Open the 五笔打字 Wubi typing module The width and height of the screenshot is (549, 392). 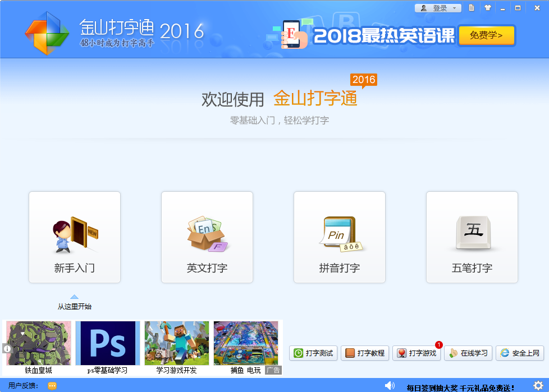pyautogui.click(x=472, y=237)
